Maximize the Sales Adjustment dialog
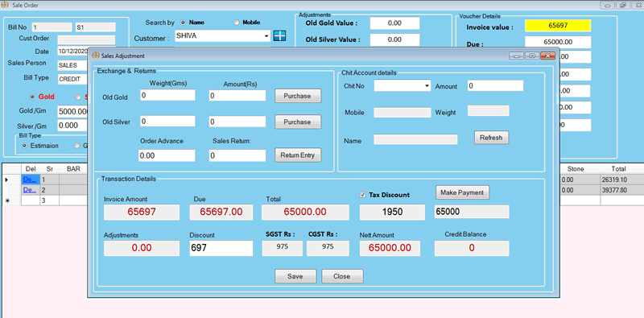Image resolution: width=644 pixels, height=318 pixels. pos(532,56)
